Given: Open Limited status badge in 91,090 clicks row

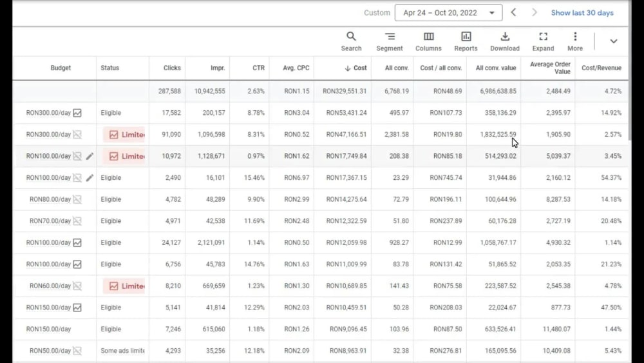Looking at the screenshot, I should 124,134.
